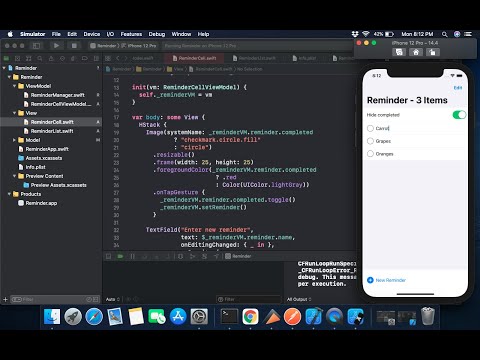Toggle the Xcode navigator sidebar button
Viewport: 480px width, 360px height.
36,46
